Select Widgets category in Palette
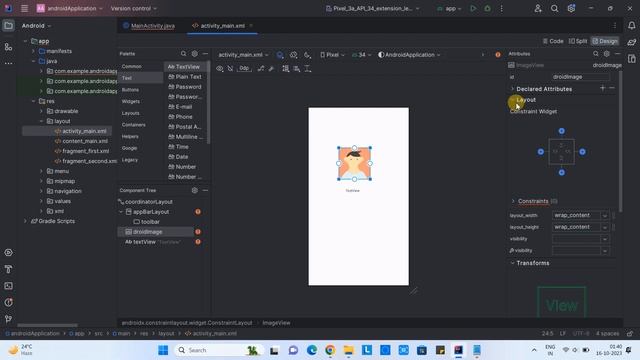 pyautogui.click(x=131, y=101)
